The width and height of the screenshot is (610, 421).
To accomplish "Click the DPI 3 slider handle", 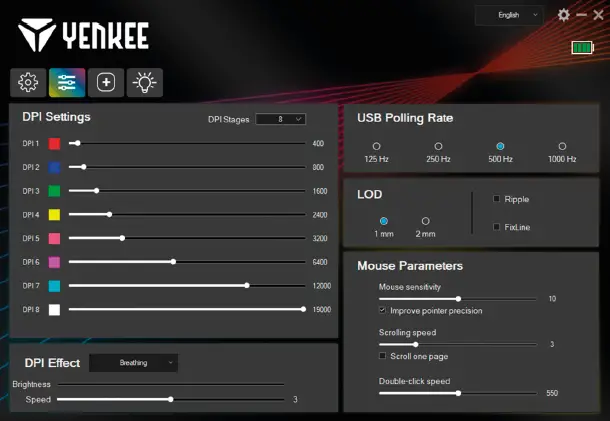I will [96, 191].
